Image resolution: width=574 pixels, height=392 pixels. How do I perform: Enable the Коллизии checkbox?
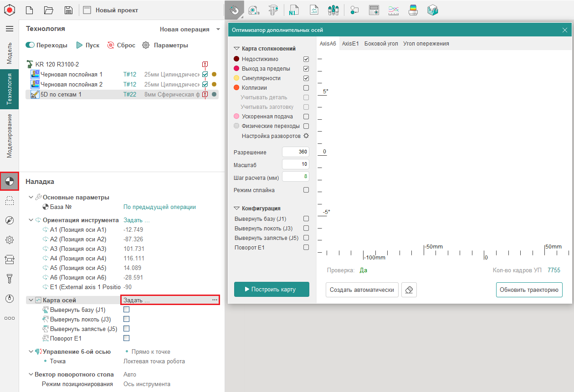[x=306, y=88]
